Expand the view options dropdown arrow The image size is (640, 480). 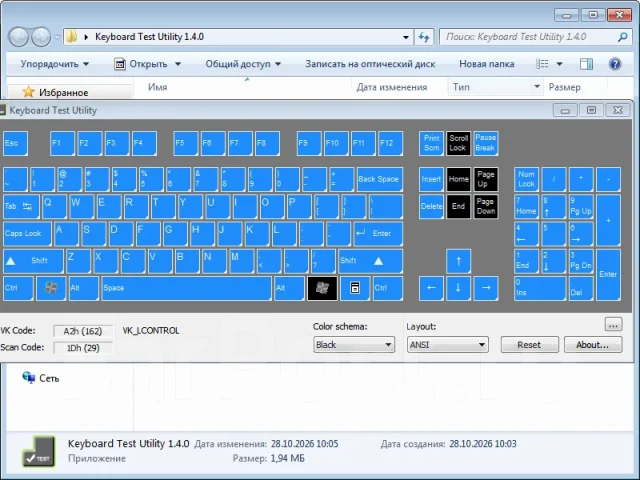(x=560, y=64)
